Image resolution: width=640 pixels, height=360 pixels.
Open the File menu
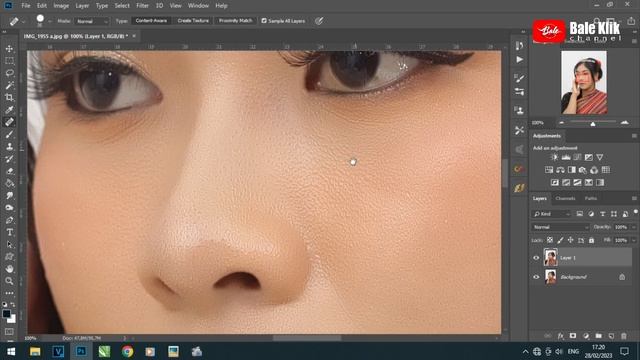click(26, 6)
